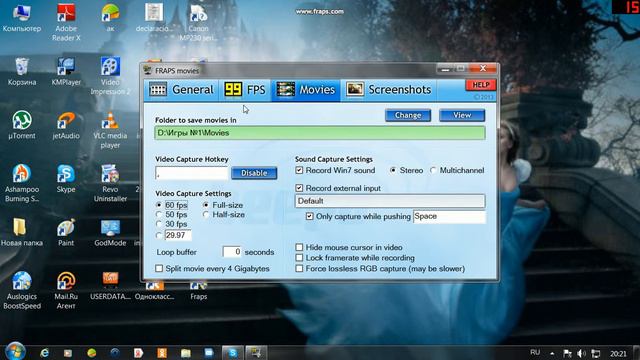Click the red HELP button
Image resolution: width=640 pixels, height=360 pixels.
coord(480,85)
